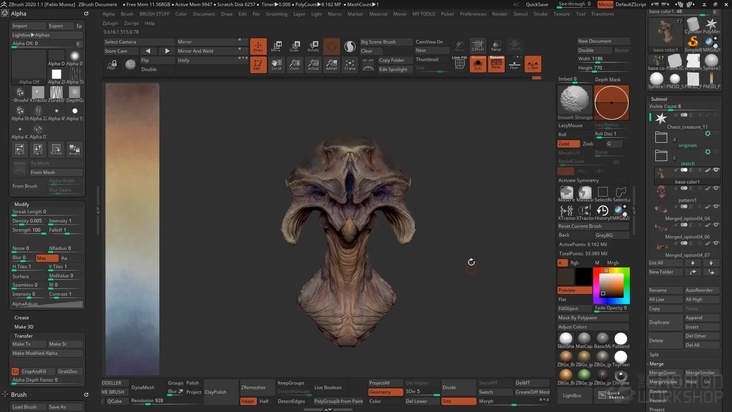
Task: Toggle the Floor grid icon
Action: click(514, 64)
